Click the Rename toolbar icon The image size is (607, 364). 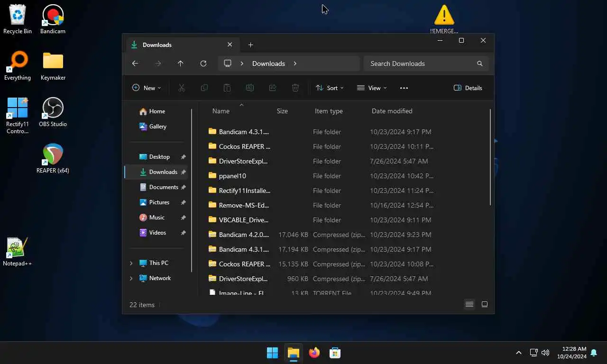click(x=250, y=88)
